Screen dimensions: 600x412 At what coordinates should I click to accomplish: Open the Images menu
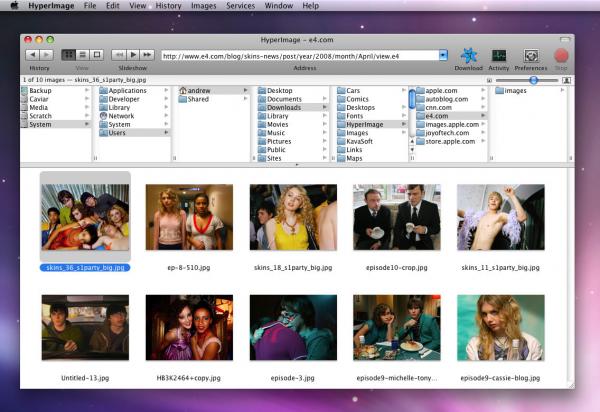click(x=204, y=6)
